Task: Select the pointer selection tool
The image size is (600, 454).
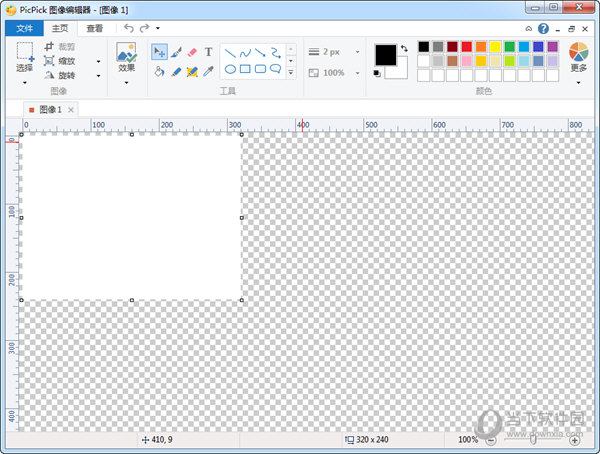Action: [x=160, y=52]
